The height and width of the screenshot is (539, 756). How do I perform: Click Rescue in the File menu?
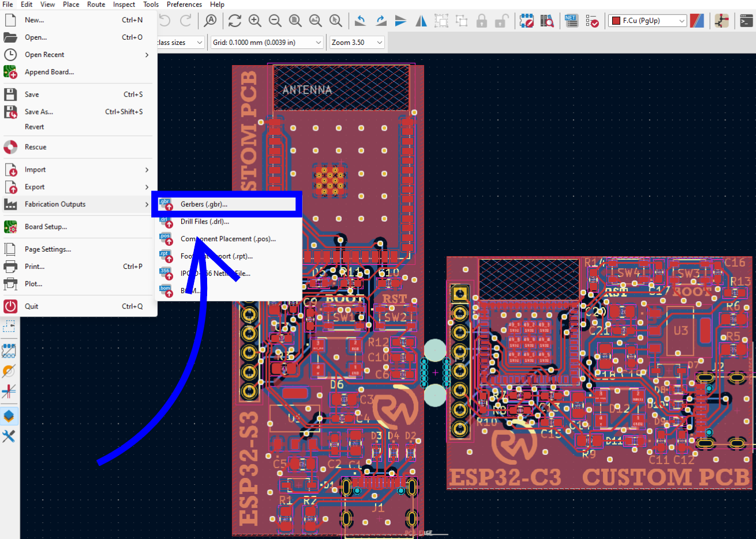[x=78, y=147]
